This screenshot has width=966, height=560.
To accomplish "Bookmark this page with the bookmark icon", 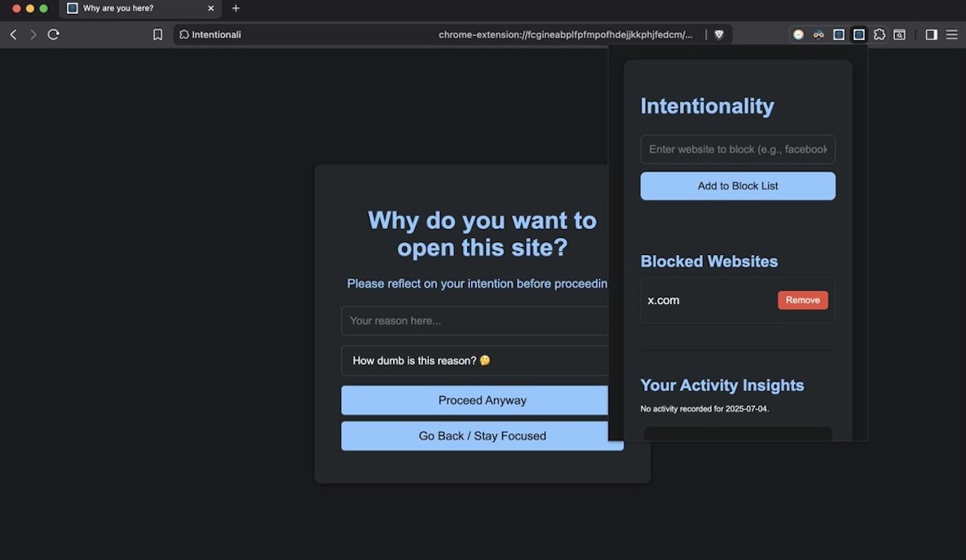I will pos(157,34).
